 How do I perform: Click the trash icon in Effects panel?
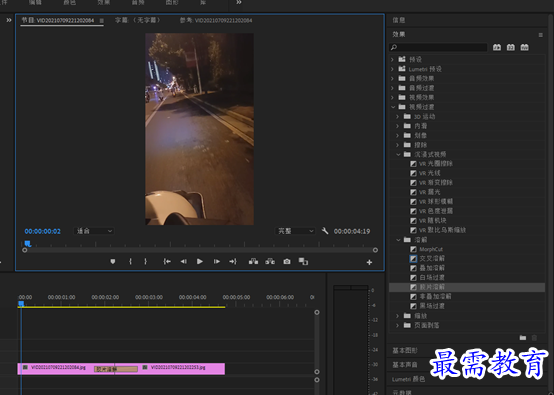coord(534,338)
